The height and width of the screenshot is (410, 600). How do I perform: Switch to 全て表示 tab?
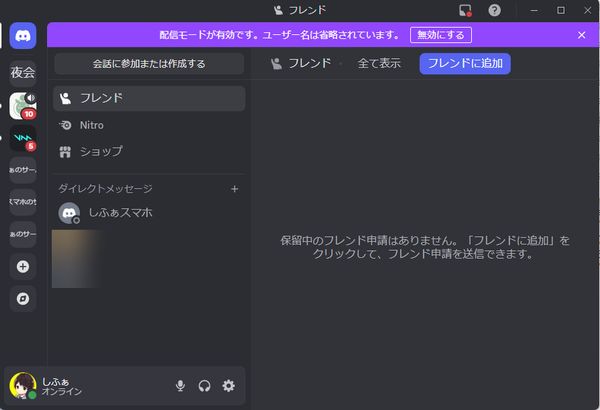pyautogui.click(x=379, y=64)
